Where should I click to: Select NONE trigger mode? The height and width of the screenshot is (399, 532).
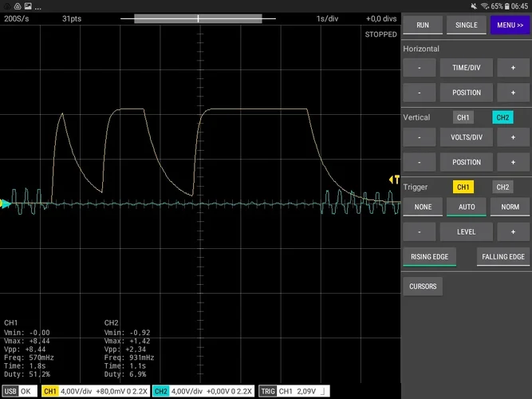(x=423, y=207)
